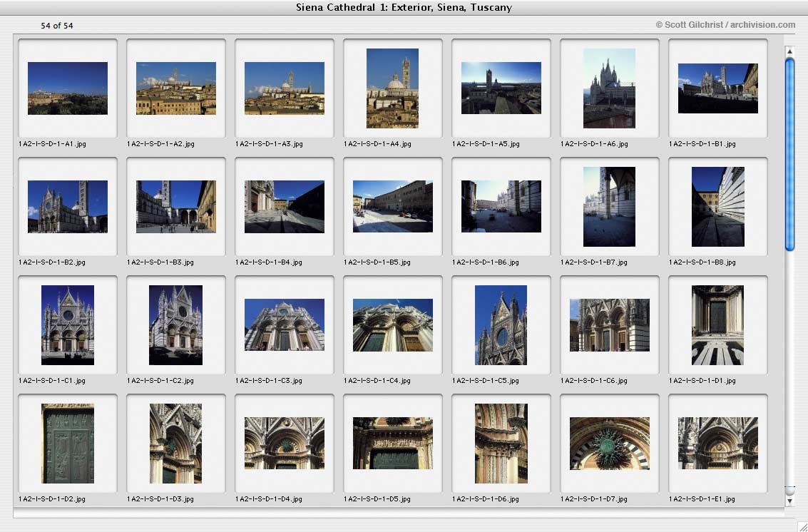
Task: Pick thumbnail image labeled 1A2-I-S-D-1-E1.jpg
Action: click(x=718, y=444)
